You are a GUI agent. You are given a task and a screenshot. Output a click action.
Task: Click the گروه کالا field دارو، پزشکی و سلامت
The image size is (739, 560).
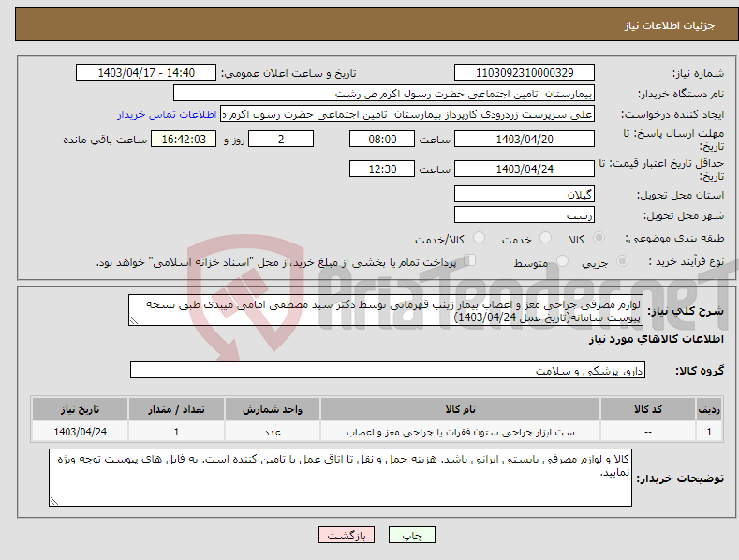click(x=388, y=371)
